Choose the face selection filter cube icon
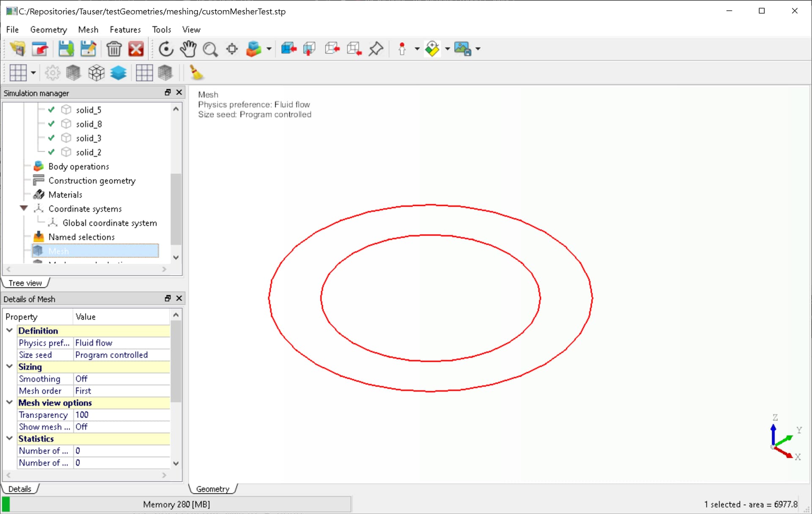Image resolution: width=812 pixels, height=514 pixels. tap(310, 49)
